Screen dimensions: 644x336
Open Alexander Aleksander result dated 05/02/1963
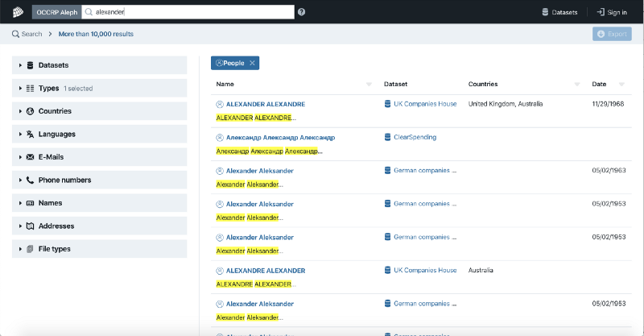pyautogui.click(x=259, y=171)
